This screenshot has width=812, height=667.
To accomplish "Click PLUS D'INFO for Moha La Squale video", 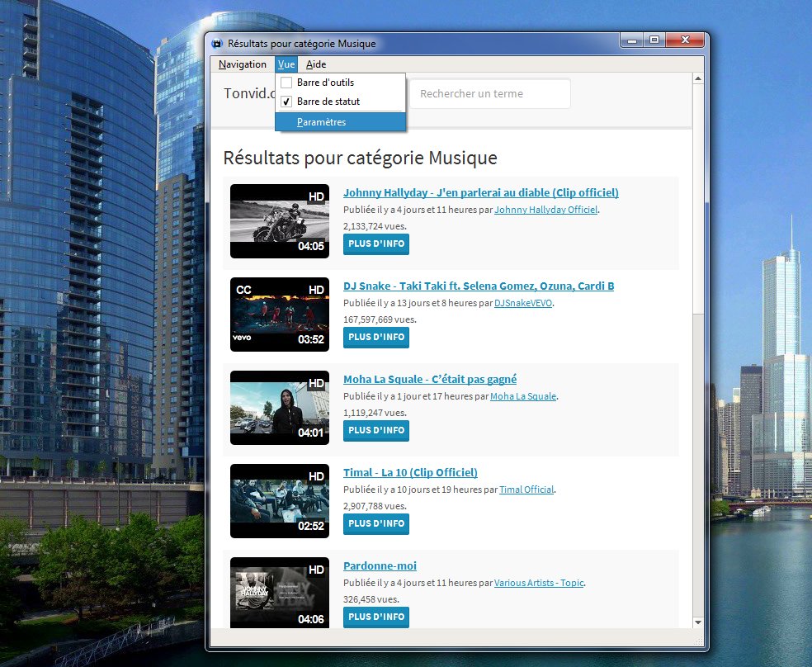I will click(376, 430).
